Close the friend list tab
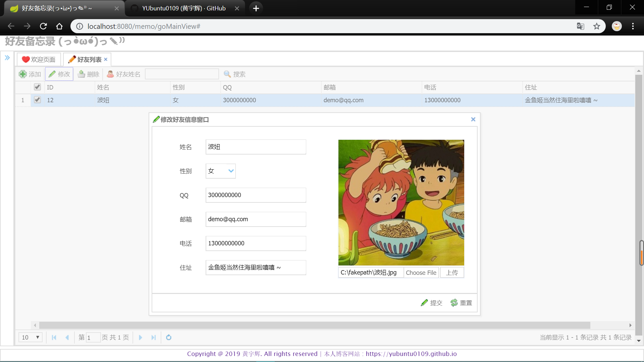 (106, 59)
